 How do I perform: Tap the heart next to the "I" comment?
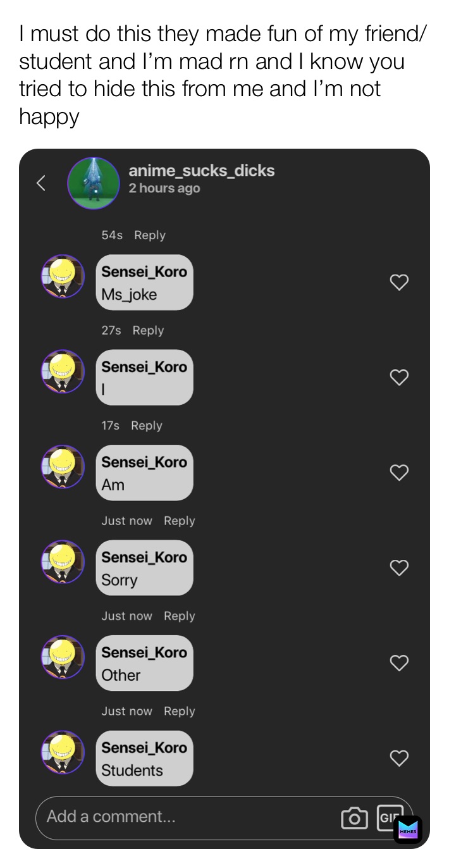399,377
